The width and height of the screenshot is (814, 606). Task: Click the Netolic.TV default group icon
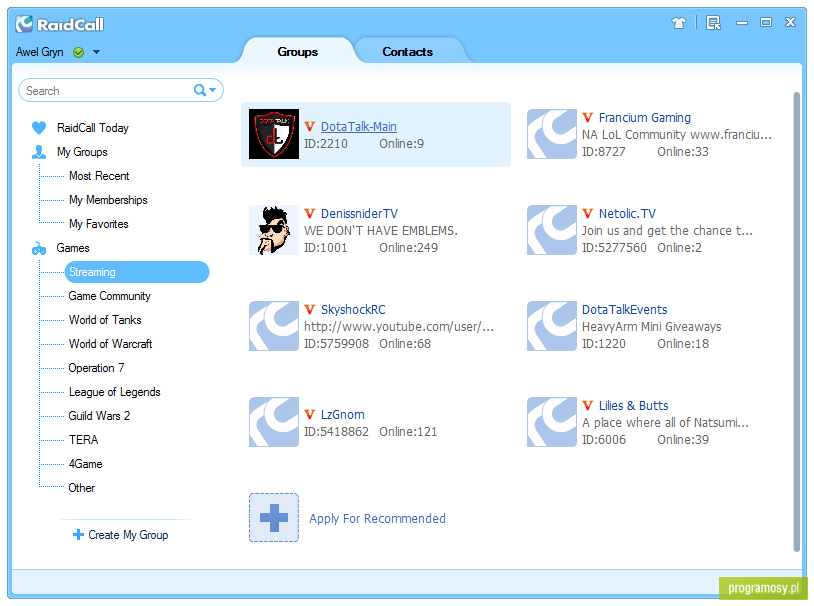[552, 230]
